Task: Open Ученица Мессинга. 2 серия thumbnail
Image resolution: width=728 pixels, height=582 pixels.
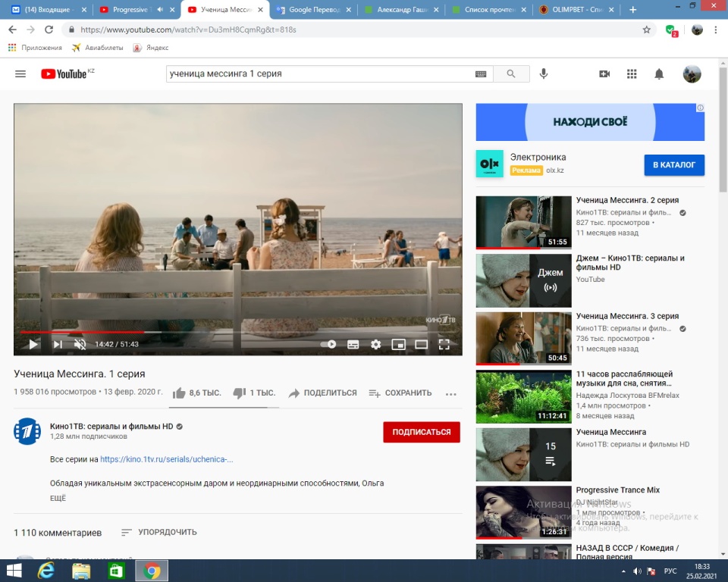Action: (x=523, y=222)
